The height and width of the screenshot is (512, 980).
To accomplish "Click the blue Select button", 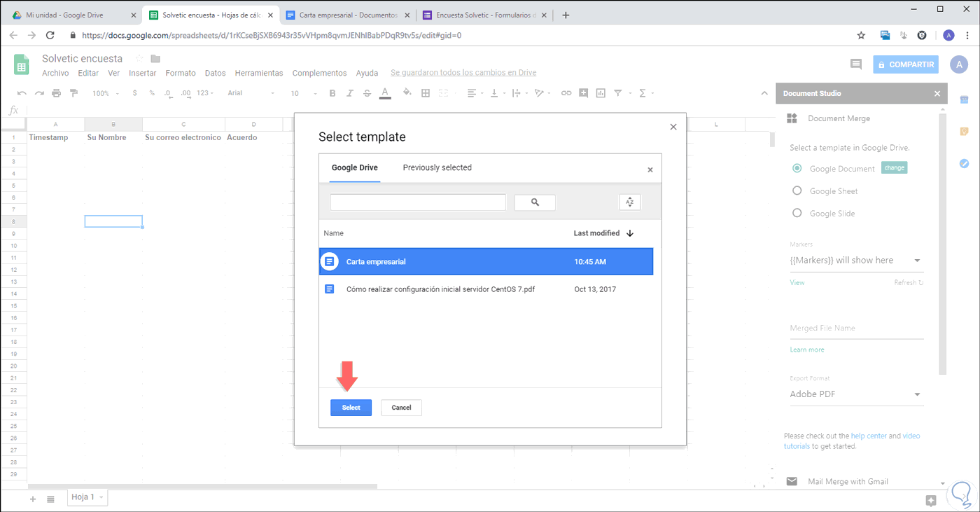I will tap(351, 408).
